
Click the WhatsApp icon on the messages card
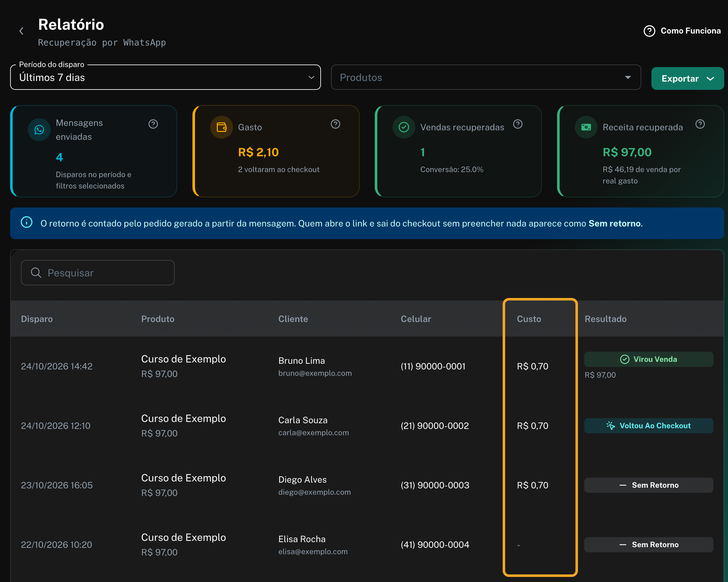coord(39,130)
